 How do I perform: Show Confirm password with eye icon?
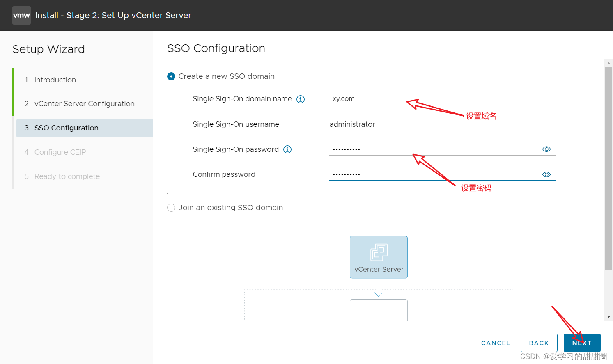(546, 174)
